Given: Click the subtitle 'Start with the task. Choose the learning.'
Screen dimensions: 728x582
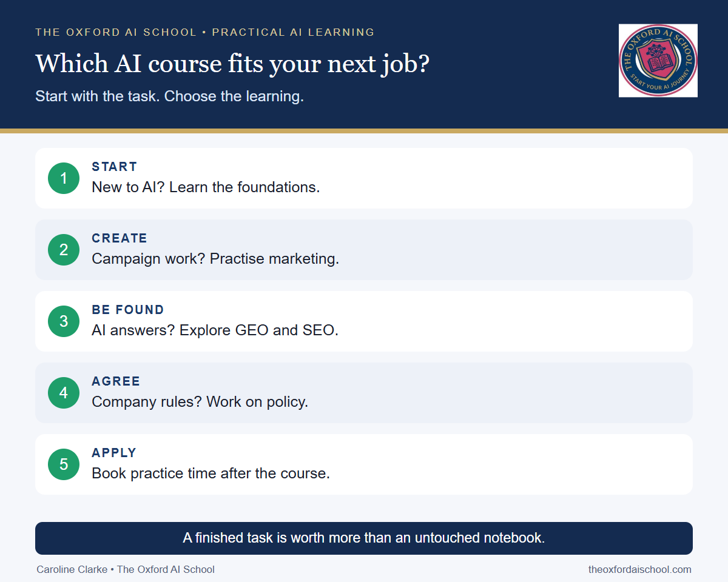Looking at the screenshot, I should [169, 96].
